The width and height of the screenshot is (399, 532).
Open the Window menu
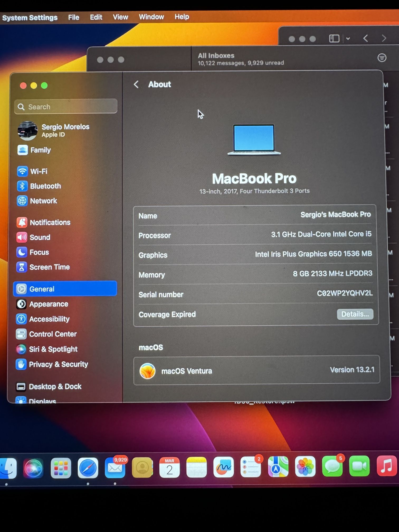151,17
